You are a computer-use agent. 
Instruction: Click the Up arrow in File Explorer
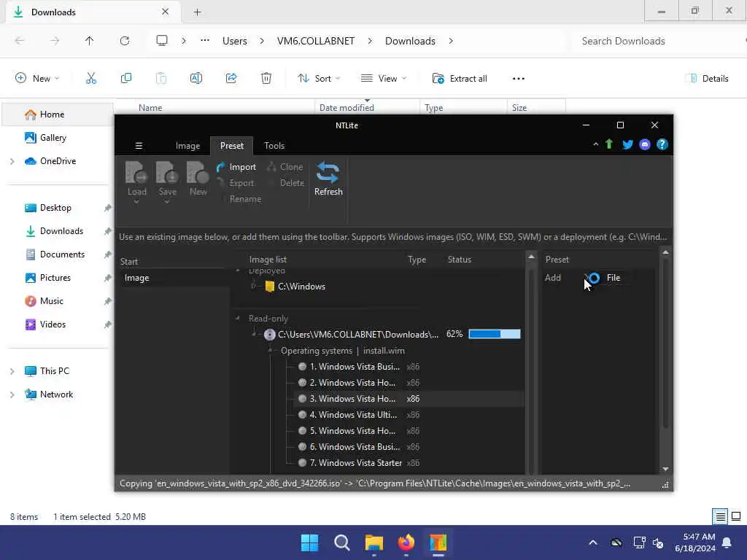[89, 41]
